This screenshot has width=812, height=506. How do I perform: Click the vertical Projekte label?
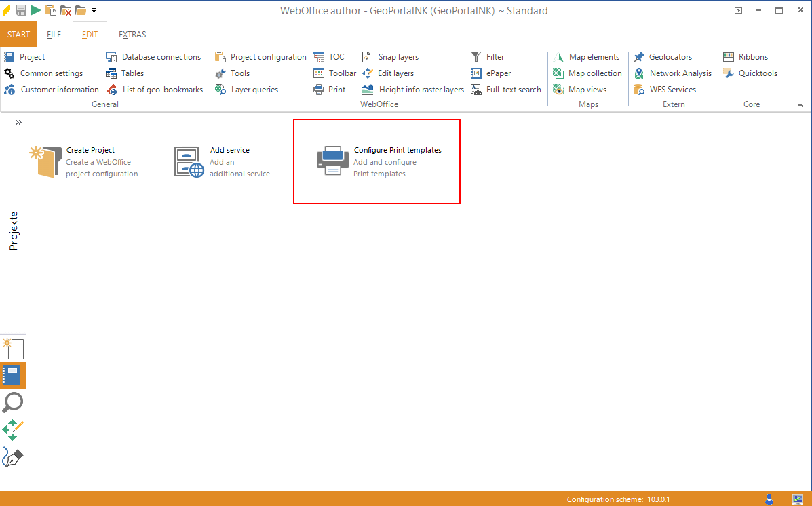click(x=14, y=231)
